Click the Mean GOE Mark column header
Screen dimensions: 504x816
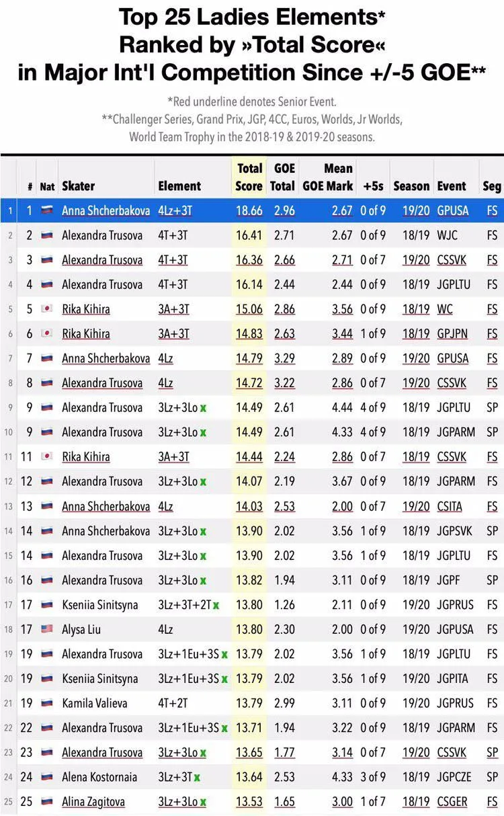click(328, 177)
